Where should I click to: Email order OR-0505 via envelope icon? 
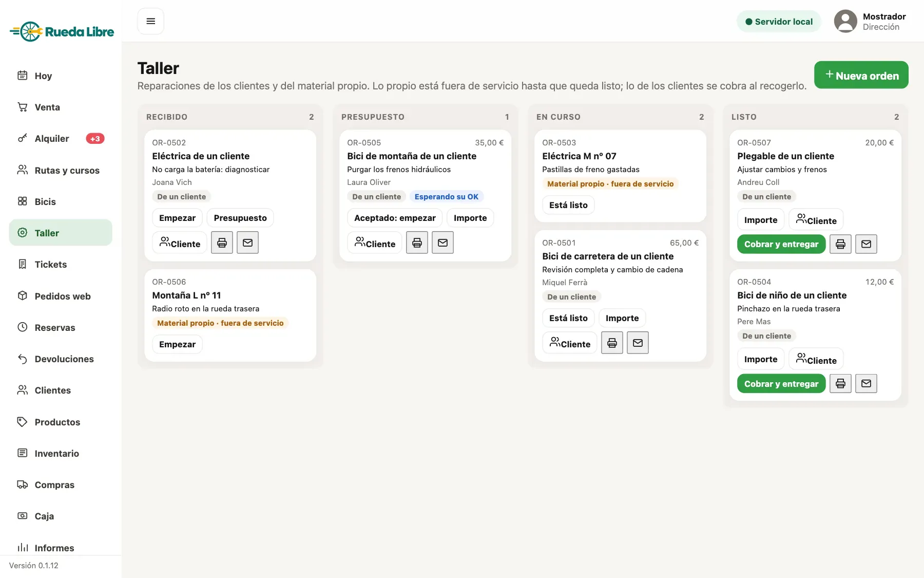(442, 243)
